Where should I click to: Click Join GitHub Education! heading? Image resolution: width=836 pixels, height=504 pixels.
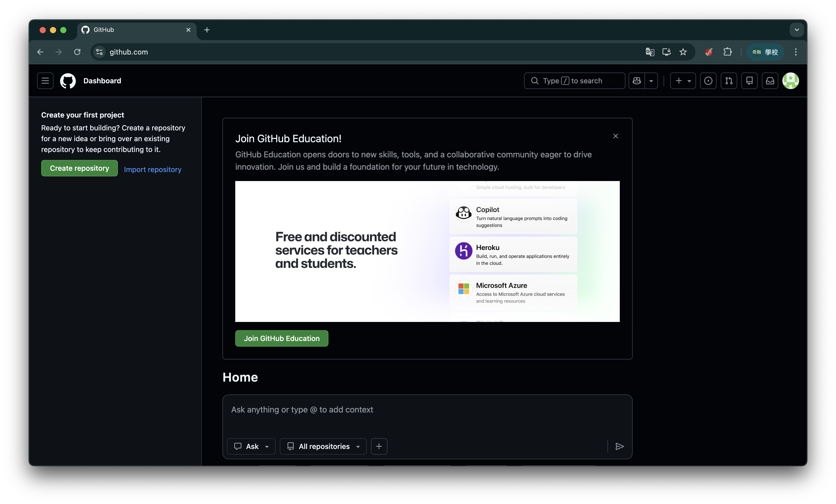[x=288, y=138]
